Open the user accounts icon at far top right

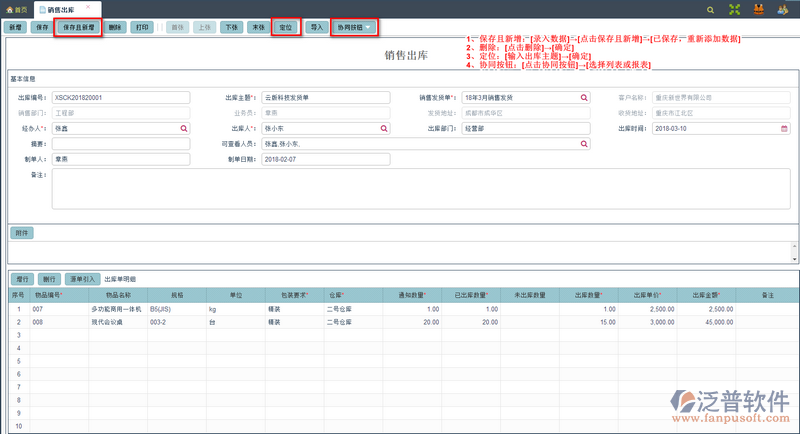point(783,9)
